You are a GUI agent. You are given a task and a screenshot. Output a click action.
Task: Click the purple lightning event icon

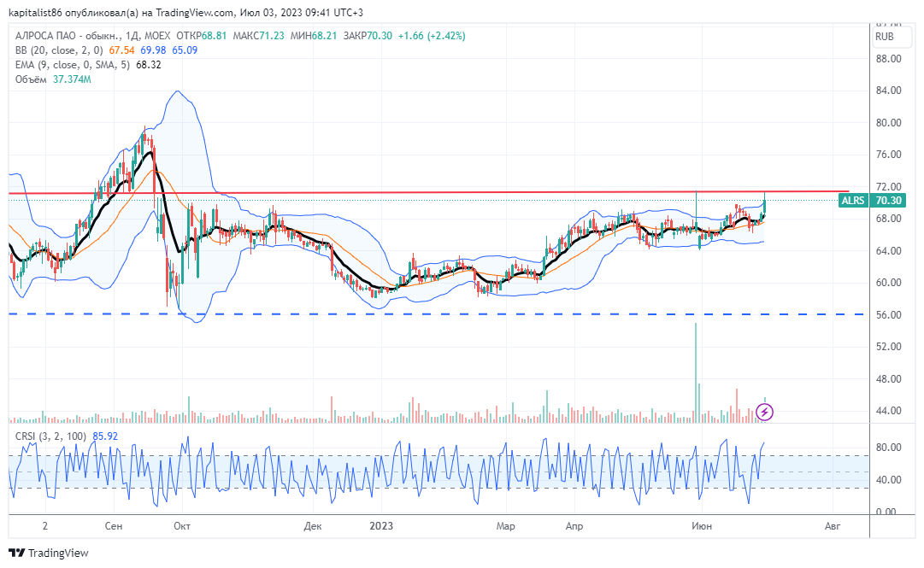tap(764, 412)
